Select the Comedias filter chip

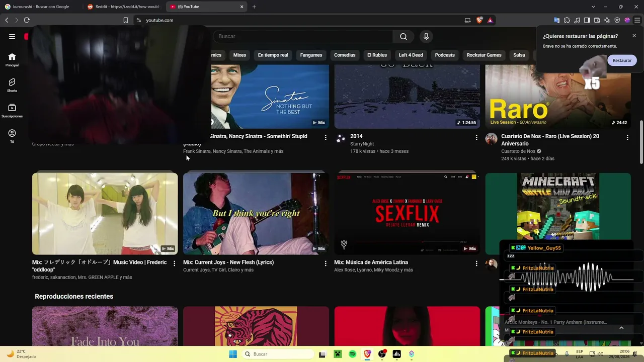point(345,55)
